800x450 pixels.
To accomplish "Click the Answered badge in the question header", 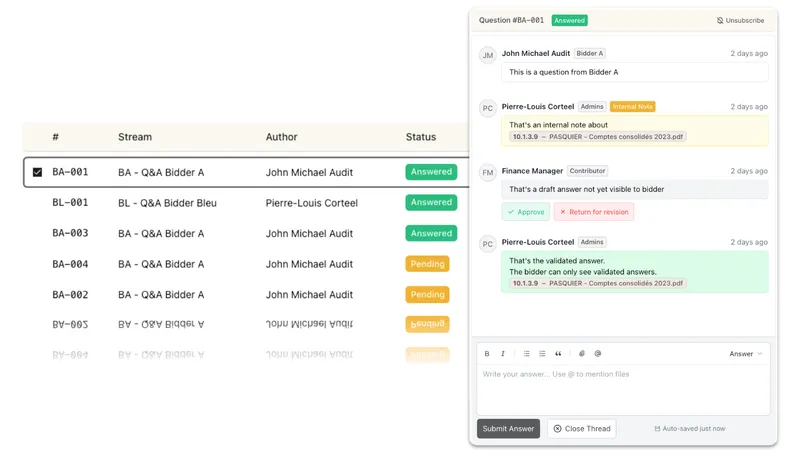I will tap(569, 20).
